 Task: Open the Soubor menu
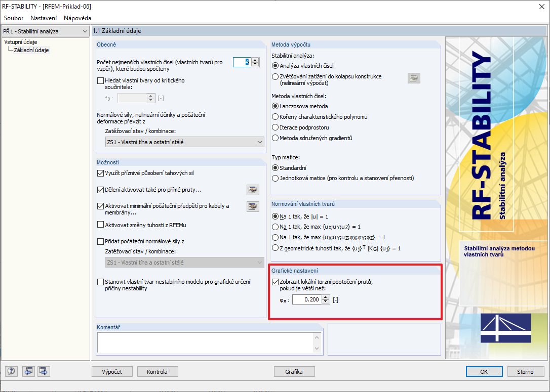click(x=14, y=18)
